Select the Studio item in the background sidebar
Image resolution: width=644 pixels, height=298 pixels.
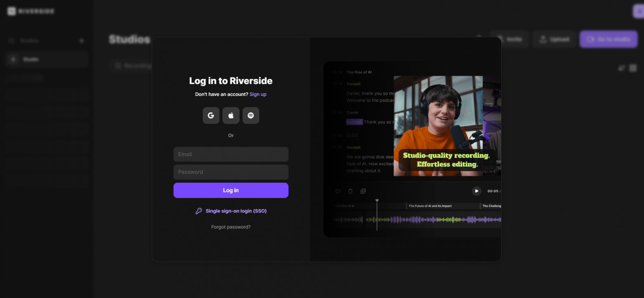[x=47, y=60]
